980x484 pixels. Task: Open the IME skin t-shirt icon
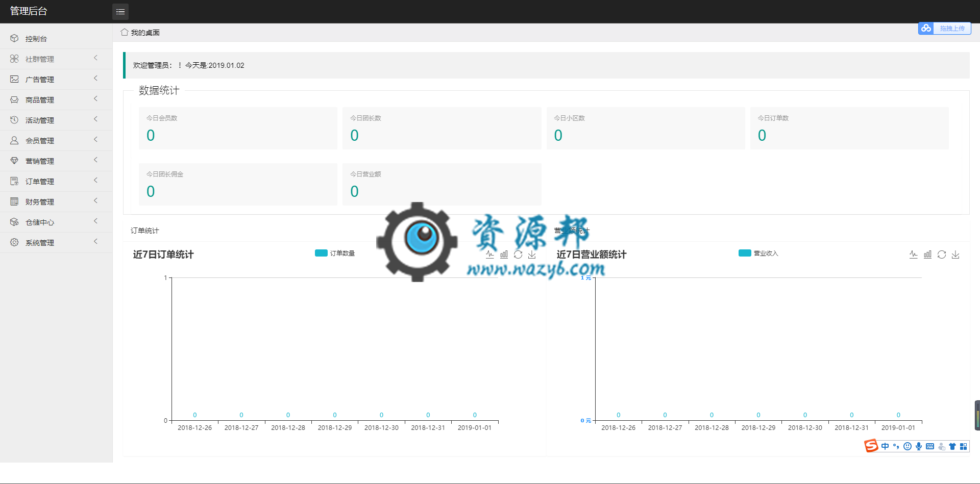[x=952, y=446]
